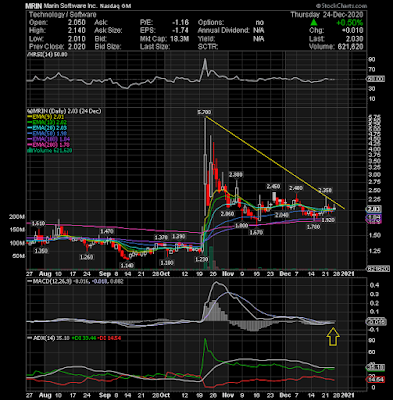
Task: Click the 1.470 price annotation
Action: click(106, 231)
